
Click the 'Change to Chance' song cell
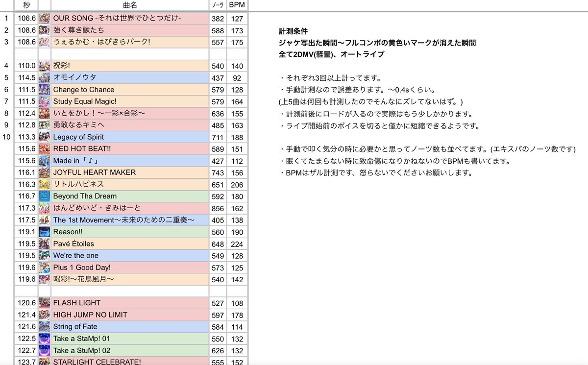coord(130,89)
